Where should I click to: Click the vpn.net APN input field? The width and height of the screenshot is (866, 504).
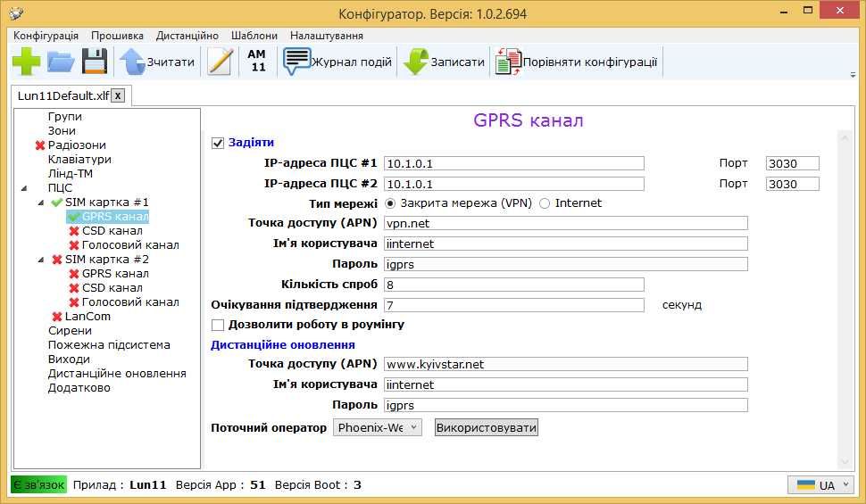(565, 223)
